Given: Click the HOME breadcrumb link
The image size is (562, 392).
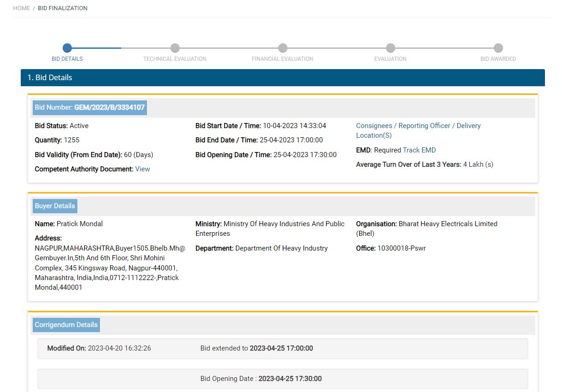Looking at the screenshot, I should [22, 8].
